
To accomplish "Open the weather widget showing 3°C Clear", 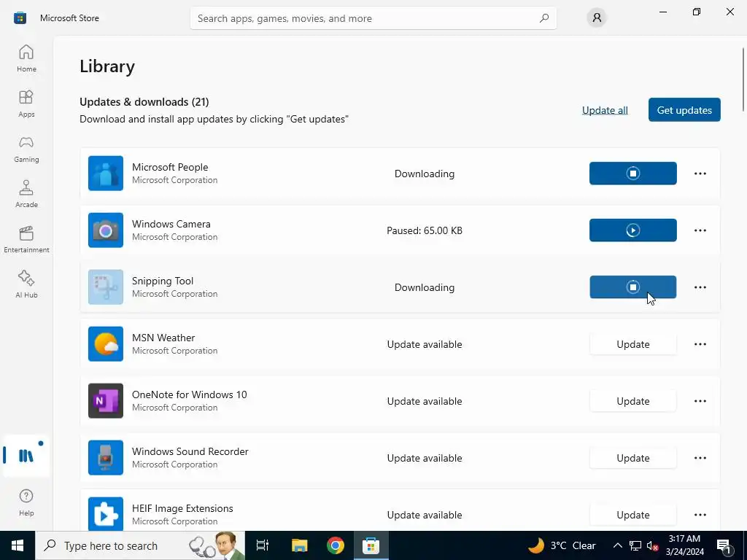I will pos(562,545).
